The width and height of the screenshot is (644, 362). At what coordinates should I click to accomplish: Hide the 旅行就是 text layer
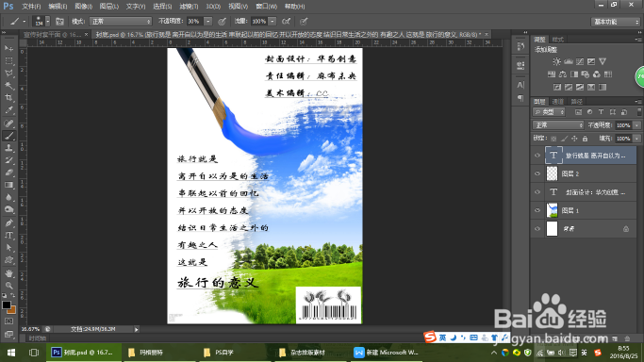pos(537,156)
